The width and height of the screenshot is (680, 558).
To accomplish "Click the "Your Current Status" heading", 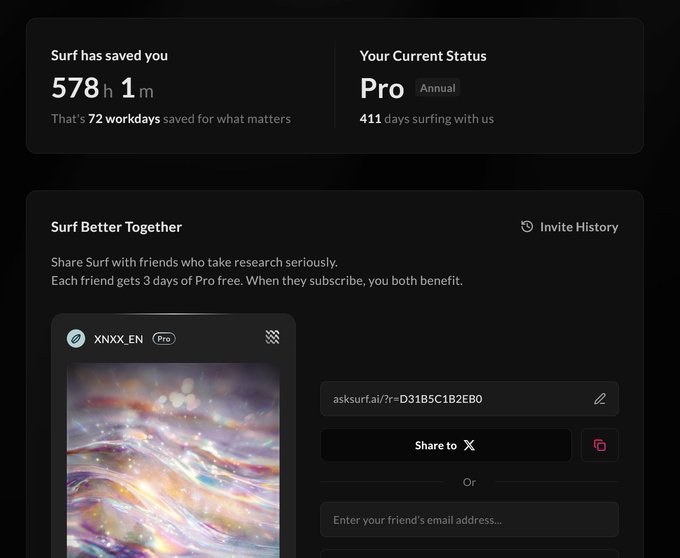I will pyautogui.click(x=423, y=56).
